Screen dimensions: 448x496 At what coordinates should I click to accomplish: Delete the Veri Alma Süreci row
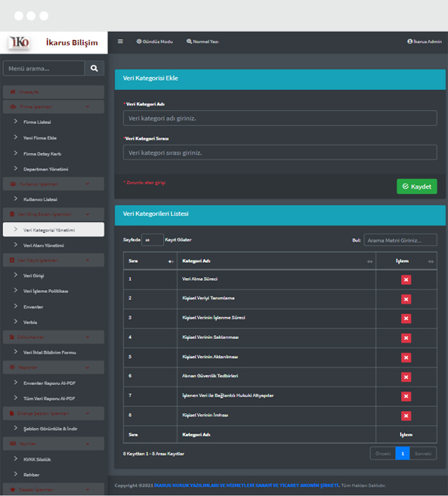(x=406, y=279)
